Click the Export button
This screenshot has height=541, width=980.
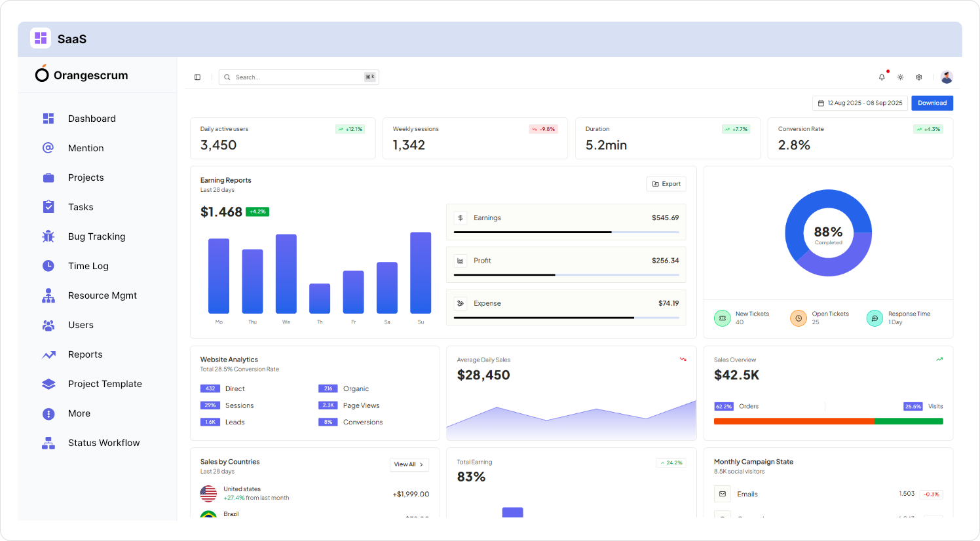click(666, 184)
